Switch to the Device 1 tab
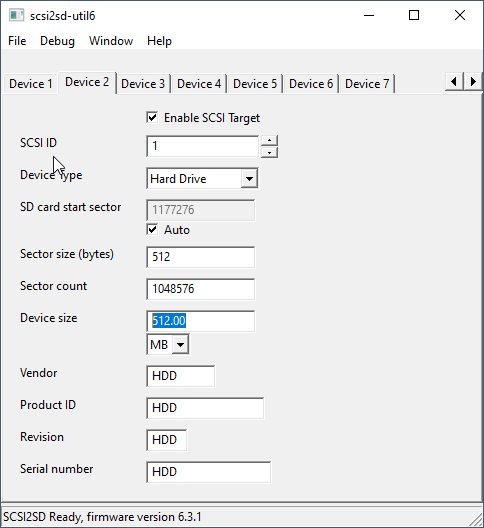The image size is (484, 528). pos(31,84)
